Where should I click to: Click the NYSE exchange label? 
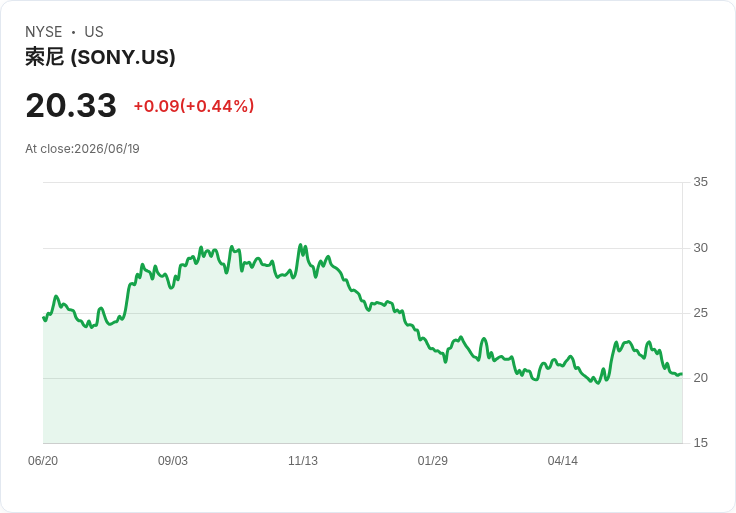point(44,32)
